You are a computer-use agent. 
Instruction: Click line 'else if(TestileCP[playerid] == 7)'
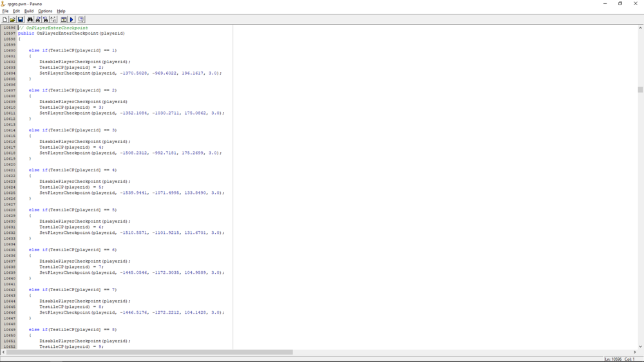click(73, 290)
